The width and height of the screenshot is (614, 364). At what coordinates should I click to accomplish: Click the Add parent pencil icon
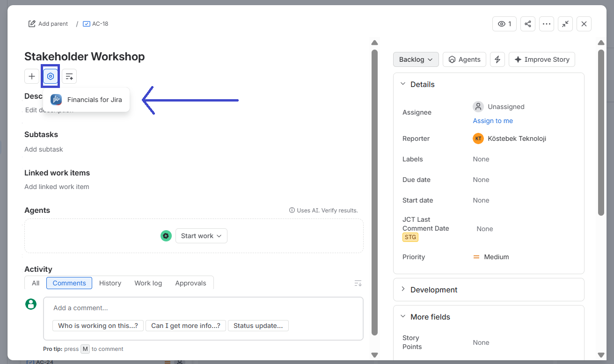[x=32, y=24]
